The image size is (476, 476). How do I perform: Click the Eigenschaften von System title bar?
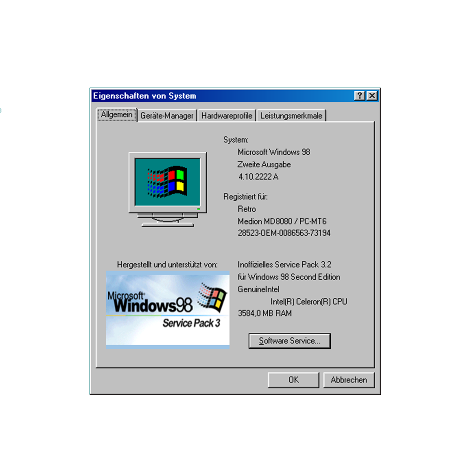222,96
